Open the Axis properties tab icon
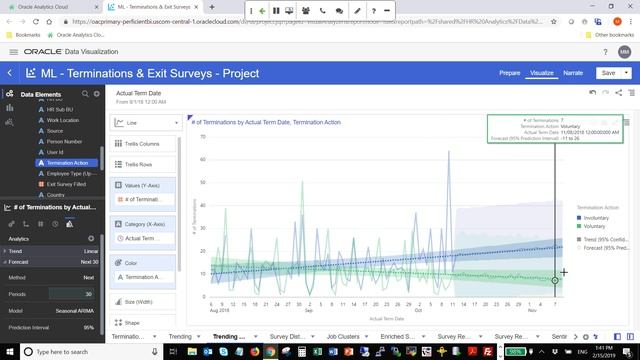The width and height of the screenshot is (640, 360). [26, 224]
